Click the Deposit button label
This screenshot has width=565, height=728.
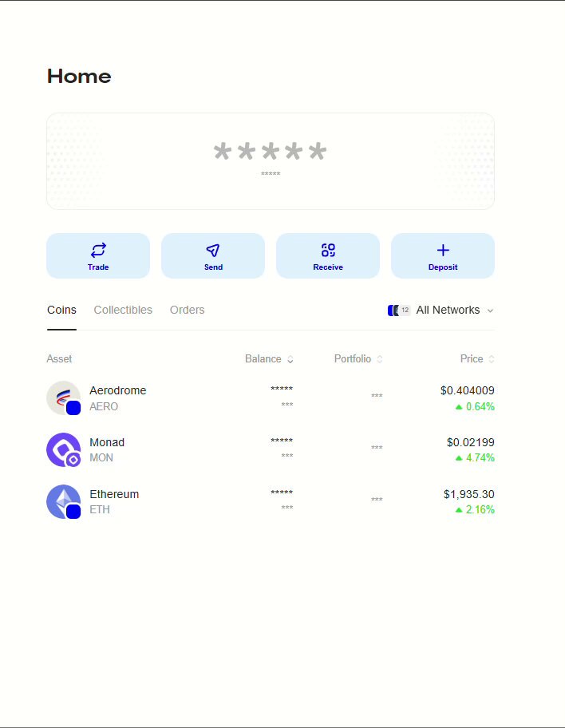click(x=443, y=267)
